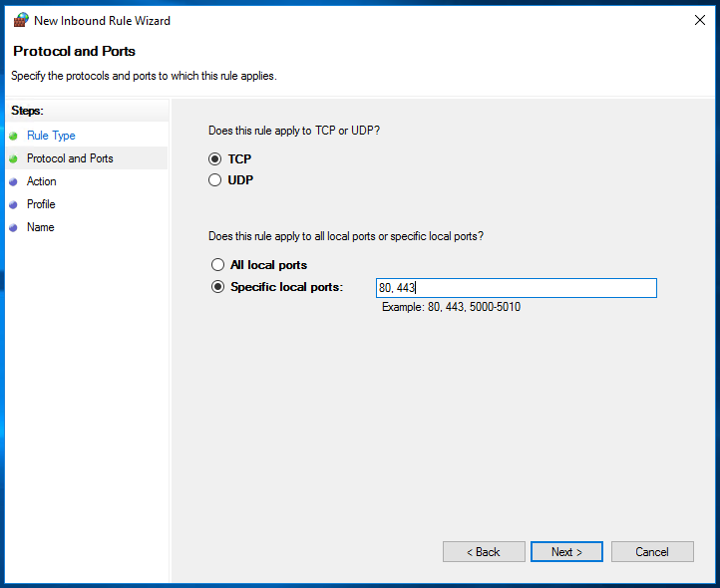Image resolution: width=720 pixels, height=588 pixels.
Task: Choose the UDP protocol option
Action: point(215,180)
